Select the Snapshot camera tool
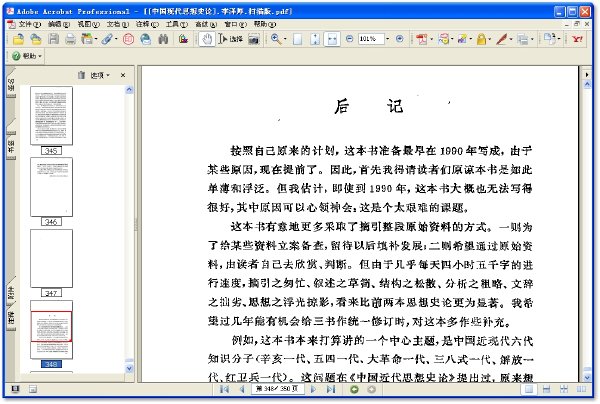This screenshot has height=404, width=600. (254, 39)
